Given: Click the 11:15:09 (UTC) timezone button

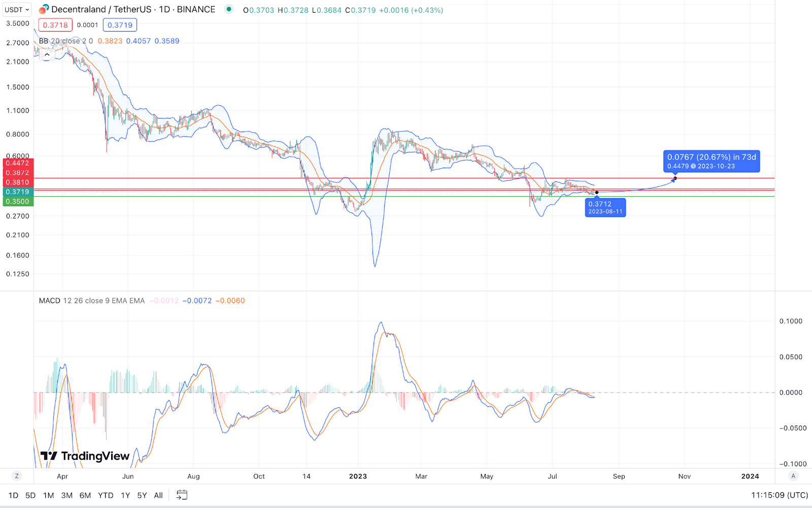Looking at the screenshot, I should point(780,495).
